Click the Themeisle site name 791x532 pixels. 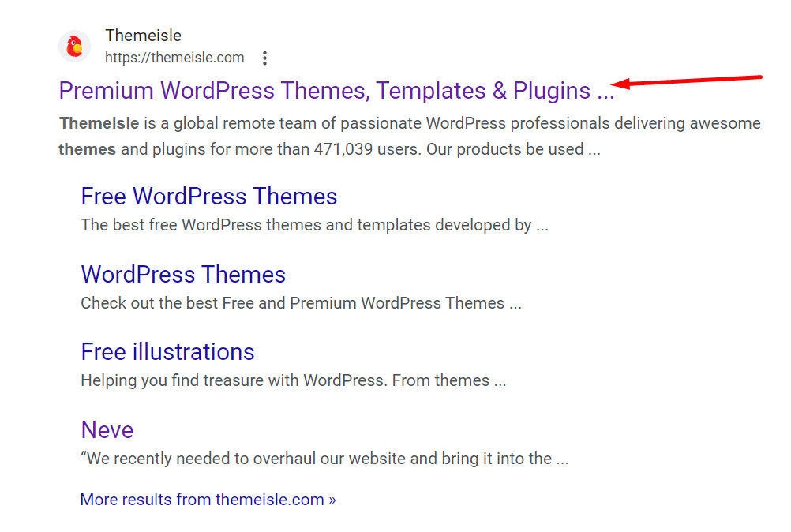[143, 36]
